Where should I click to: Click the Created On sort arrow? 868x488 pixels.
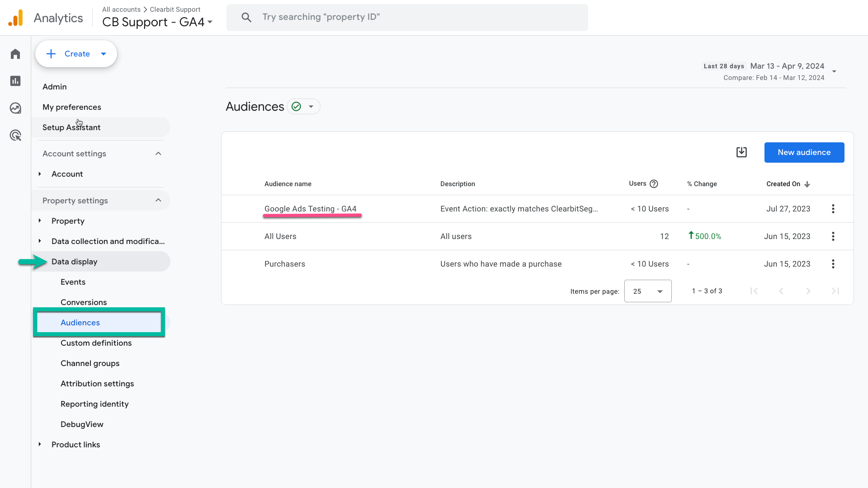tap(807, 184)
